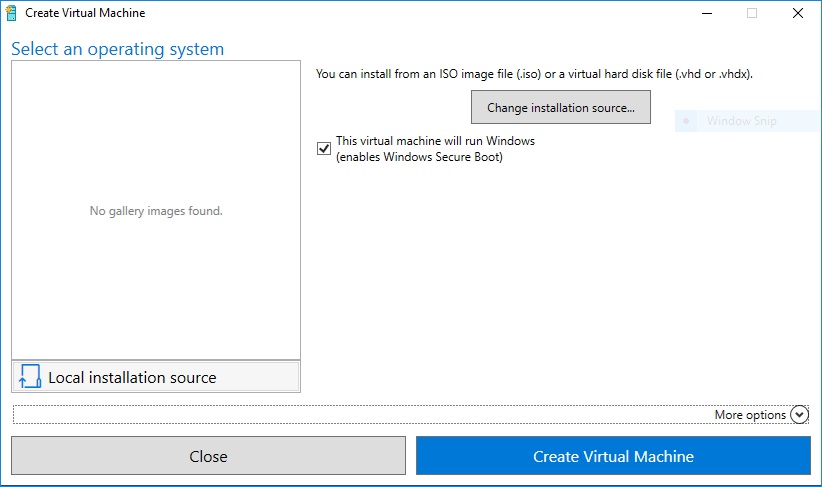Click the Create Virtual Machine button
Viewport: 822px width, 487px height.
click(613, 456)
